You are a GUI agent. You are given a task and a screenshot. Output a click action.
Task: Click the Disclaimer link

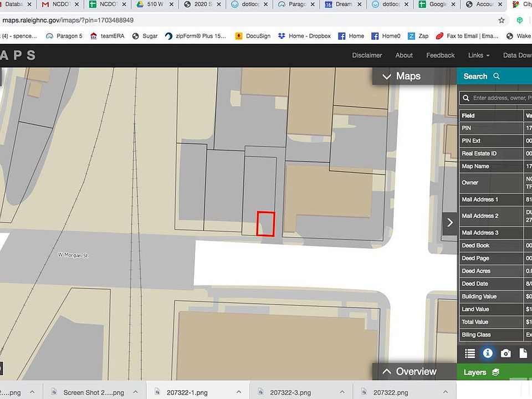tap(367, 55)
